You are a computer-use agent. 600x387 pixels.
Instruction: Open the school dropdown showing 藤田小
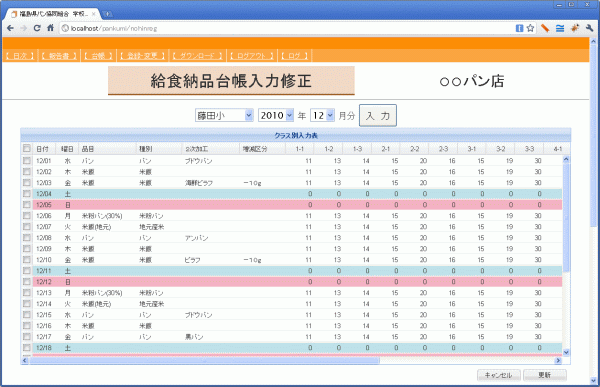coord(224,115)
